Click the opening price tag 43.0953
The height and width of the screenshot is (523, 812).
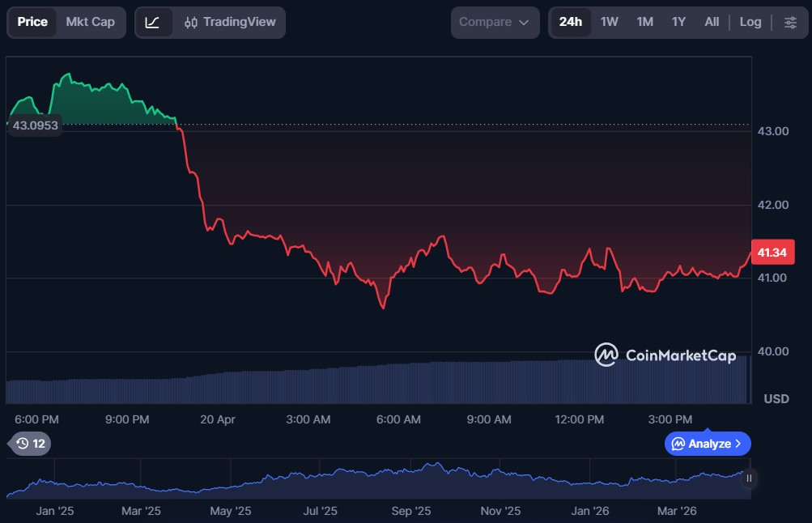click(36, 125)
